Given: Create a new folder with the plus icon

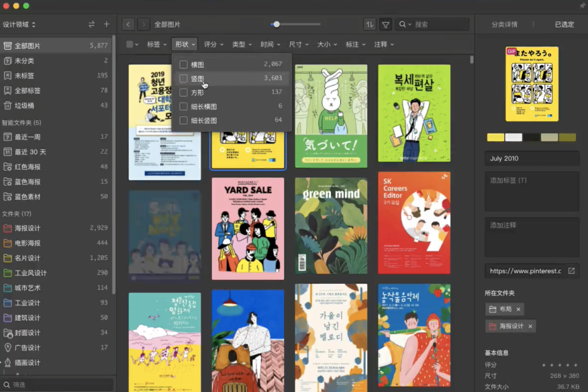Looking at the screenshot, I should tap(107, 24).
